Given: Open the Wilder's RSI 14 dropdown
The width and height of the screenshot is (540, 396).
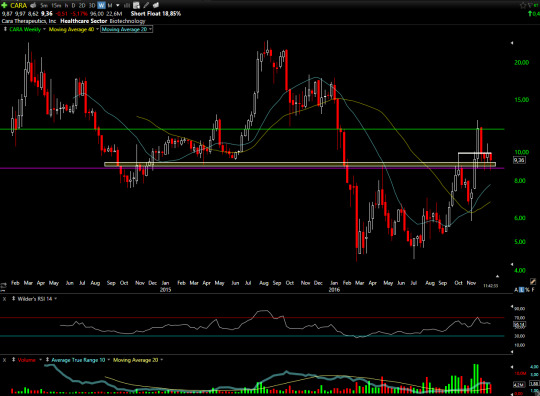Looking at the screenshot, I should 55,299.
